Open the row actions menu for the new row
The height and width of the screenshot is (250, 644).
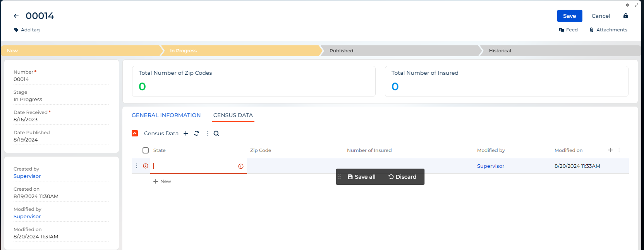tap(137, 166)
